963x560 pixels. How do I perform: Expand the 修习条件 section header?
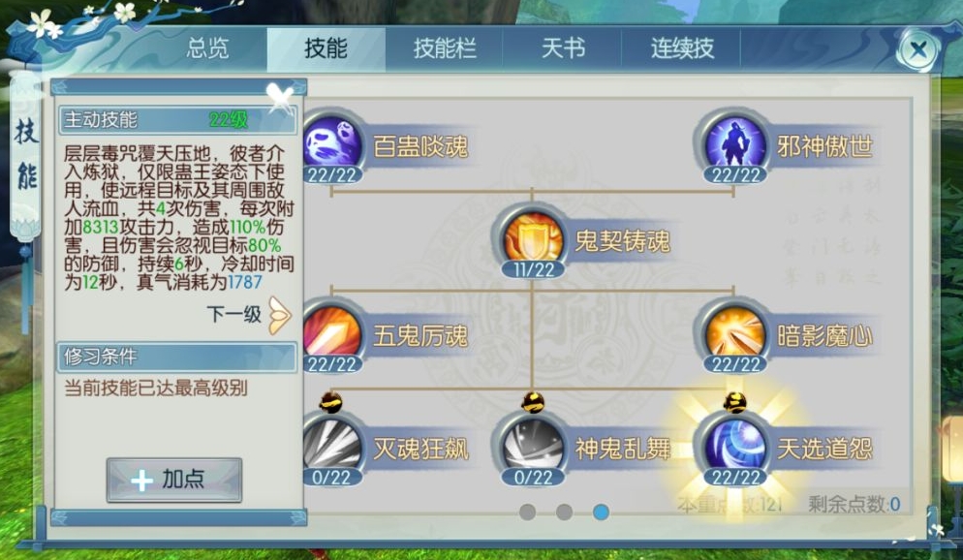(178, 357)
